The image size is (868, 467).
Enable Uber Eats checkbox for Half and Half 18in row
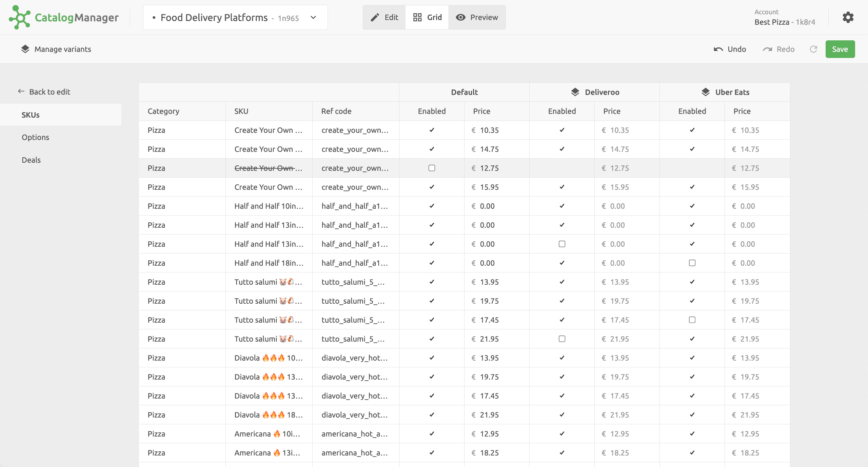click(692, 263)
